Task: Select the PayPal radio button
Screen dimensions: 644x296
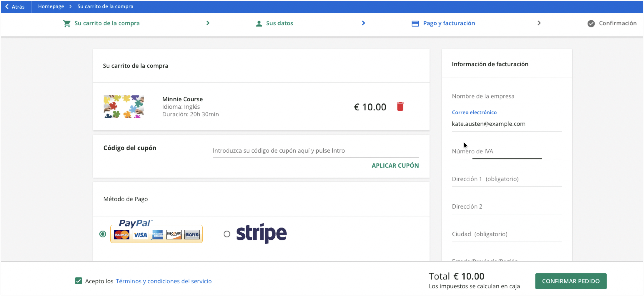Action: click(x=103, y=234)
